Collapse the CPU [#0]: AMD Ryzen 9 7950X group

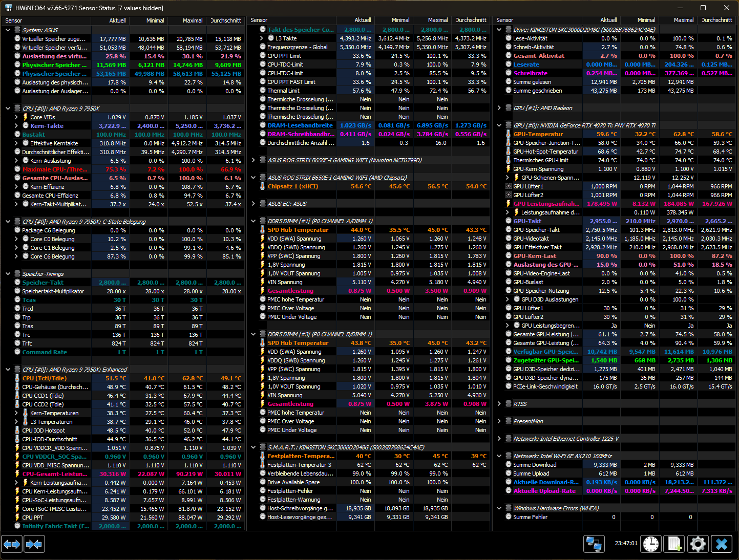point(8,109)
